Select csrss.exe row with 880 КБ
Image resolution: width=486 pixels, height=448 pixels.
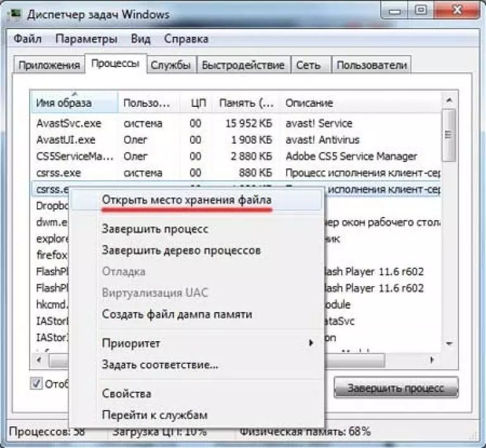[235, 173]
